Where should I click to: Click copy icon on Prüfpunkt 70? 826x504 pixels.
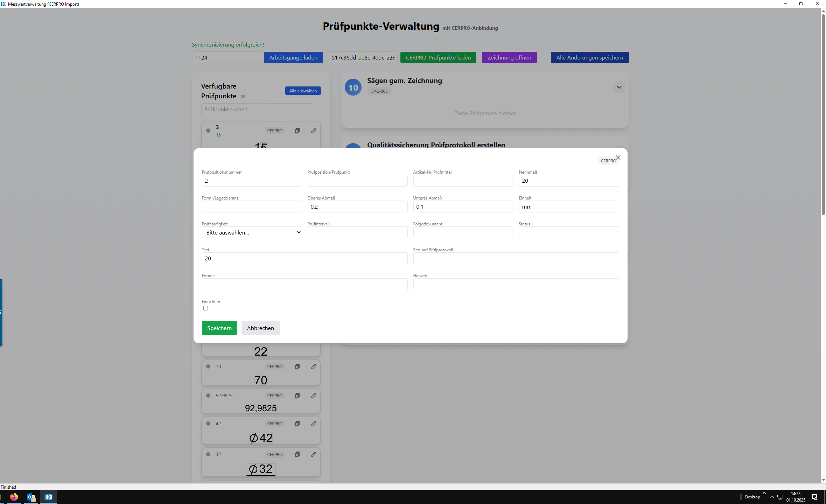click(297, 366)
